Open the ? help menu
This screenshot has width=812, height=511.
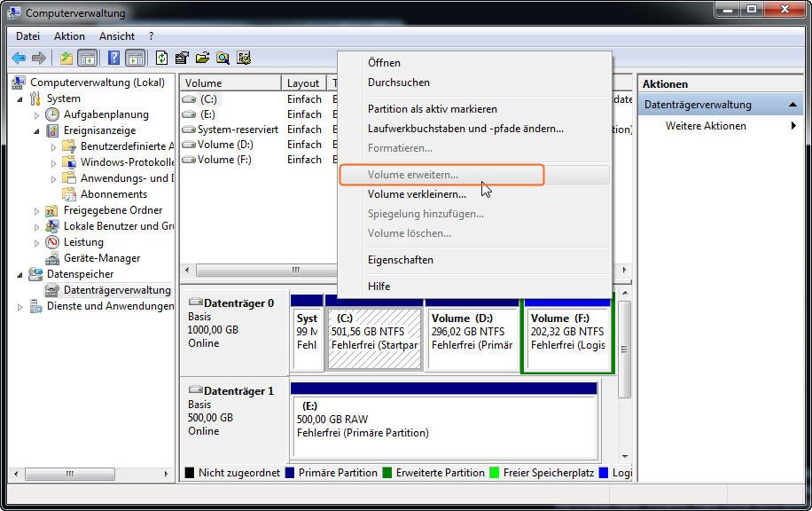[x=152, y=36]
